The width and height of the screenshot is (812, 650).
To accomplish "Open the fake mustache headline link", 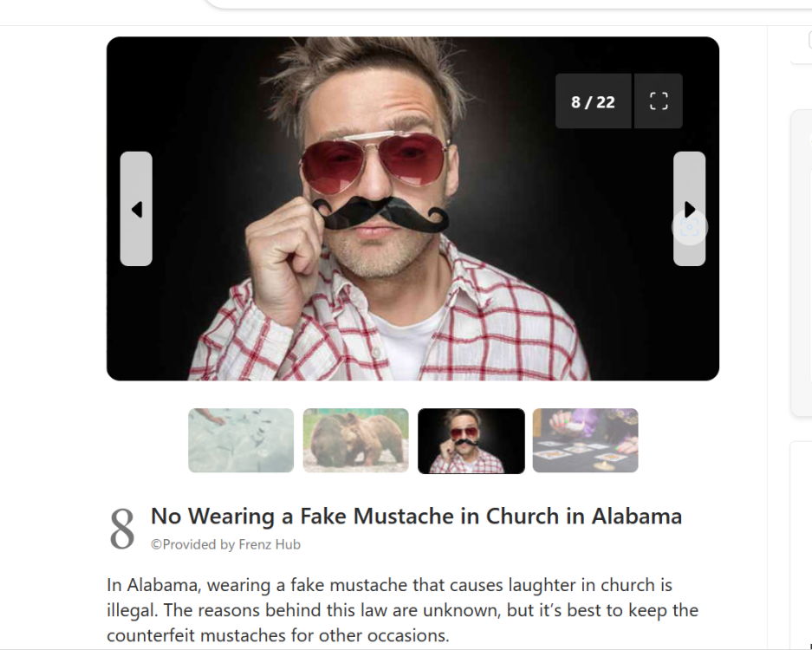I will tap(416, 516).
